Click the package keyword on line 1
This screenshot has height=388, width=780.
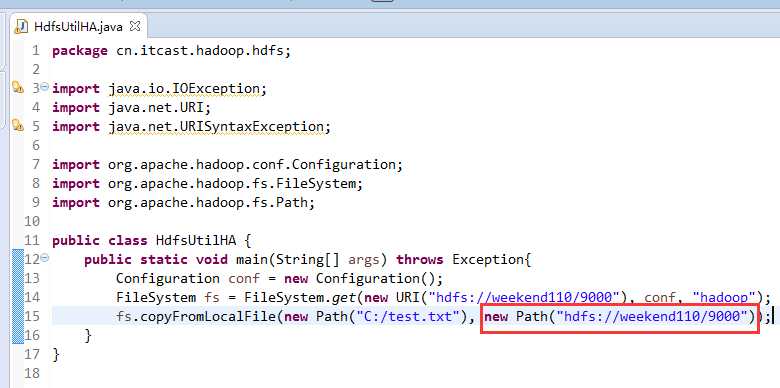coord(80,51)
